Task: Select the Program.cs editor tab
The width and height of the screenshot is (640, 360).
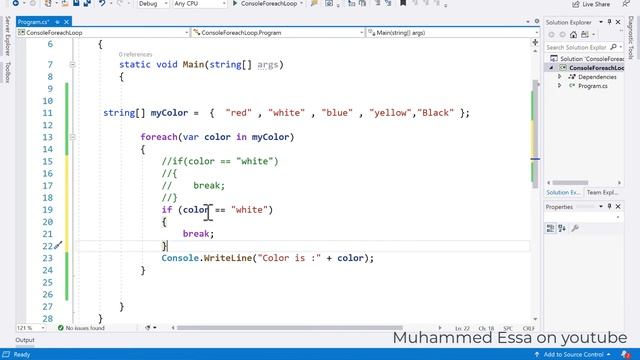Action: (x=33, y=22)
